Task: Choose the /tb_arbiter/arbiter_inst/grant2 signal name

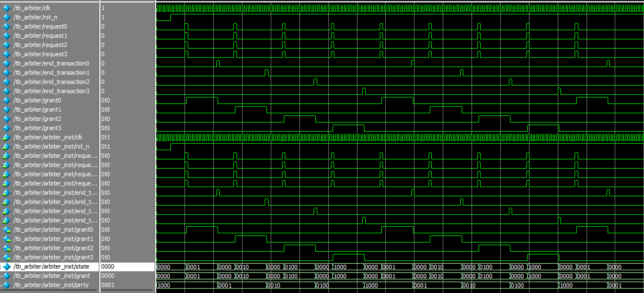Action: point(53,248)
